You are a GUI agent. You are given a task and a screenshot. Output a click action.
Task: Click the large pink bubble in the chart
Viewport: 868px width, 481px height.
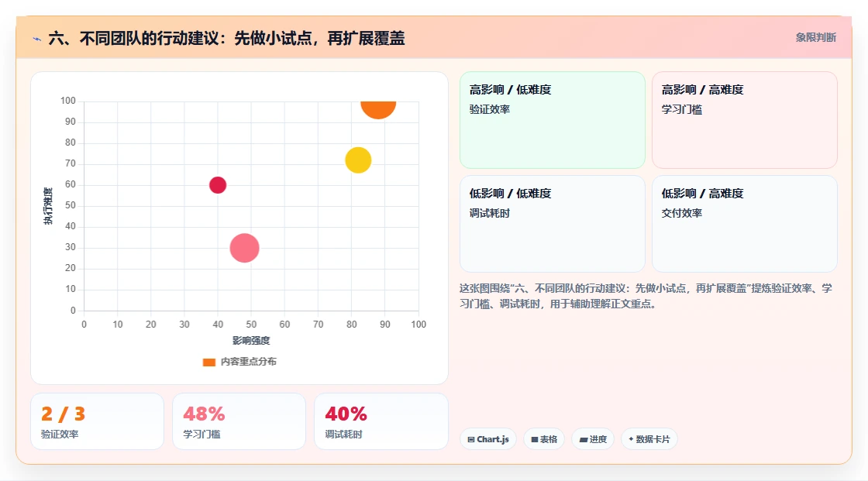(x=244, y=248)
